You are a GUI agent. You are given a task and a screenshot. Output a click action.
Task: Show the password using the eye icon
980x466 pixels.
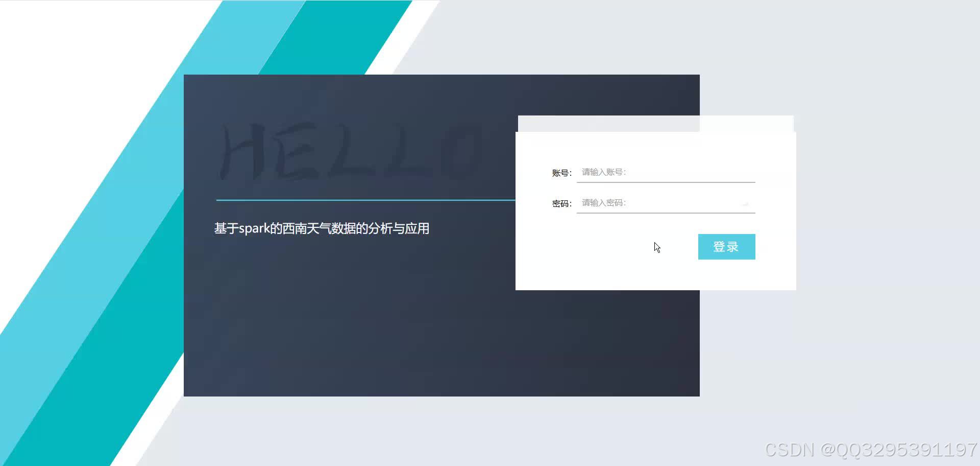[x=746, y=203]
